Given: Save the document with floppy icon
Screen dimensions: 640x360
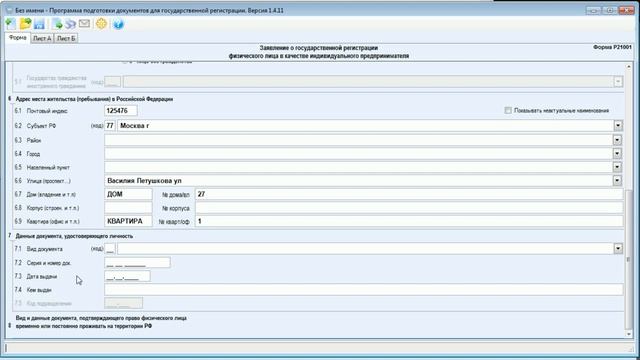Looking at the screenshot, I should (39, 24).
